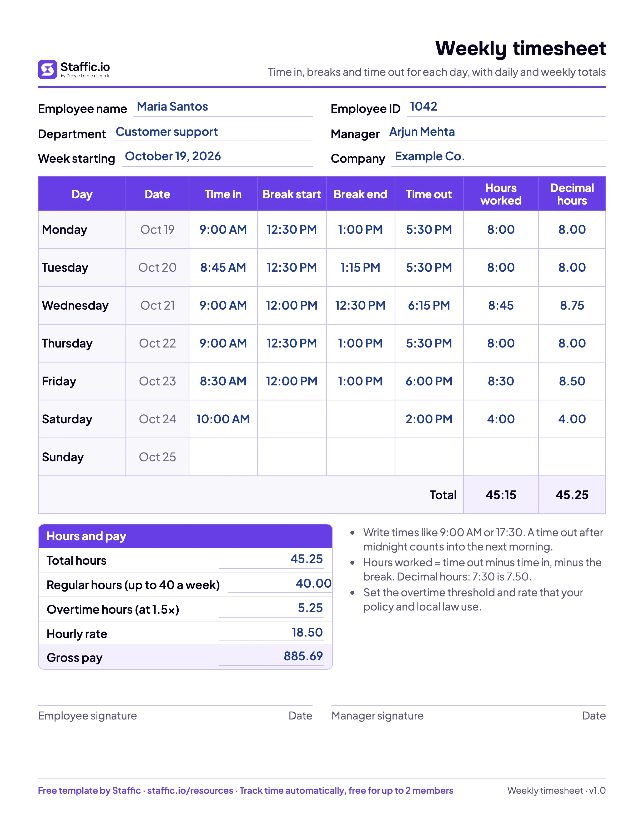The width and height of the screenshot is (644, 834).
Task: Click Friday's Time out 6:00 PM
Action: 429,381
